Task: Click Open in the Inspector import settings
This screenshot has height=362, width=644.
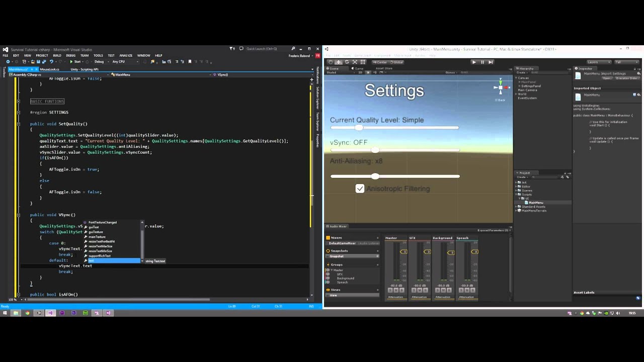Action: pos(607,78)
